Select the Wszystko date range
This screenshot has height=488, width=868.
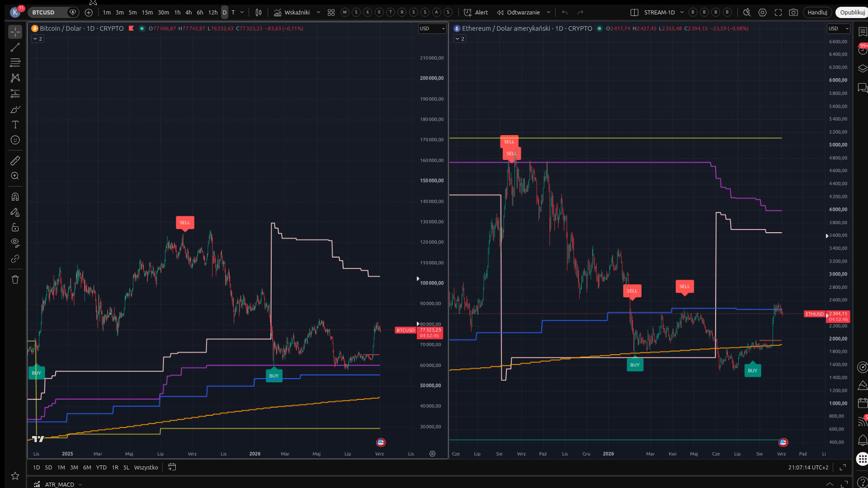146,467
